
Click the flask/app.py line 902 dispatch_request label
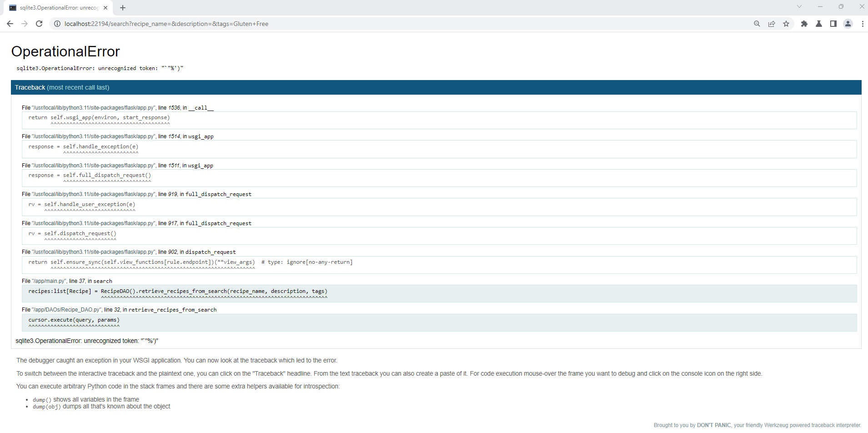click(x=129, y=252)
